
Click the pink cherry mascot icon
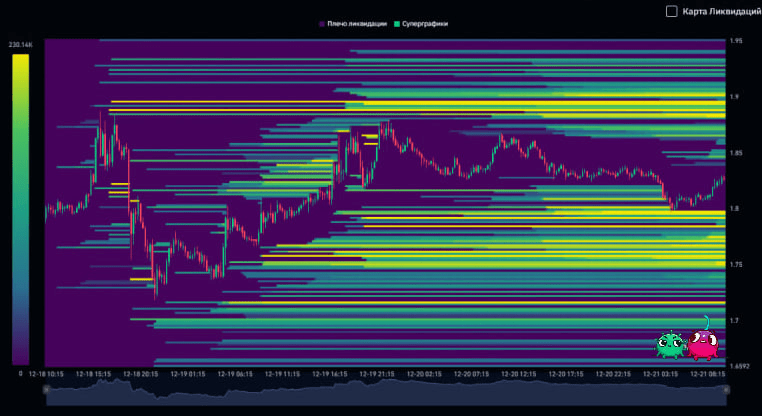[x=703, y=342]
